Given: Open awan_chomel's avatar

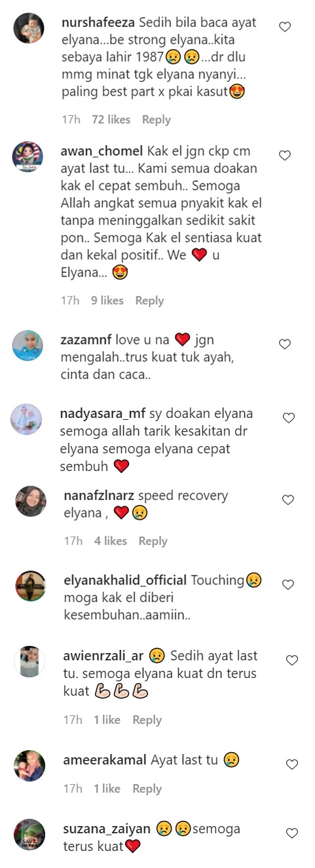Looking at the screenshot, I should (28, 157).
